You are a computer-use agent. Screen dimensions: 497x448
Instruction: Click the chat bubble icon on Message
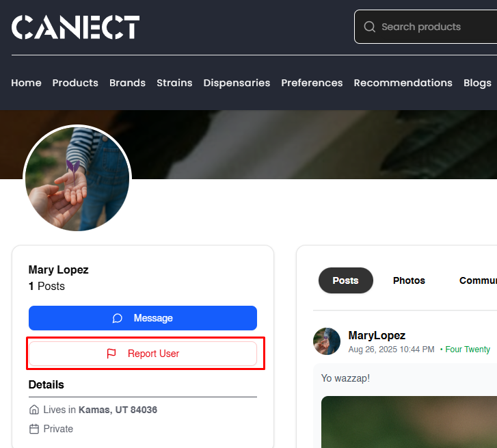click(x=118, y=318)
